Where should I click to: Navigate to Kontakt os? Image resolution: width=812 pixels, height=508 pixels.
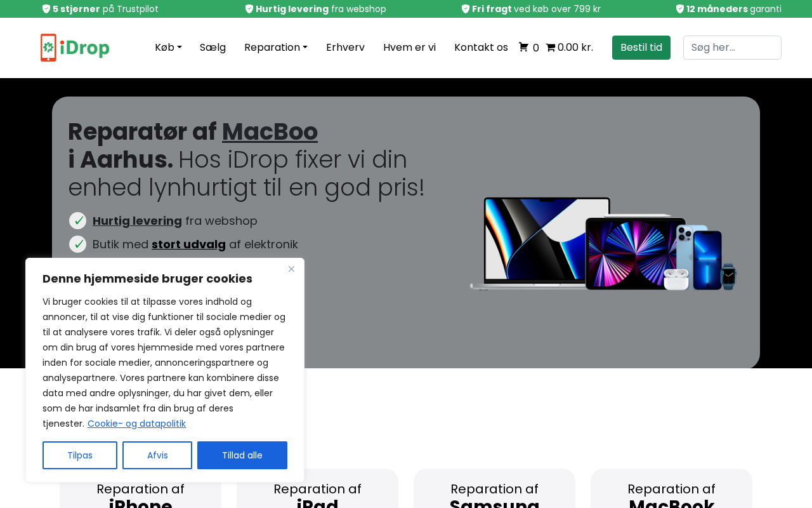pos(481,48)
